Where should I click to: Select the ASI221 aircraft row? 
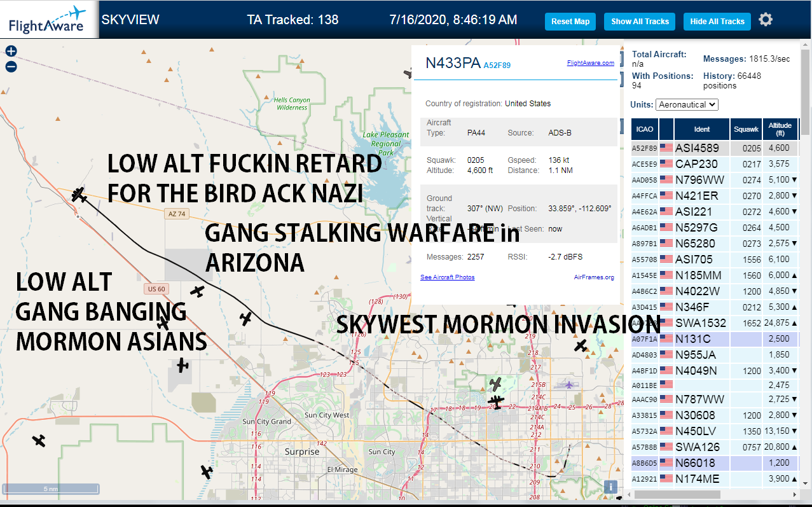pos(715,212)
